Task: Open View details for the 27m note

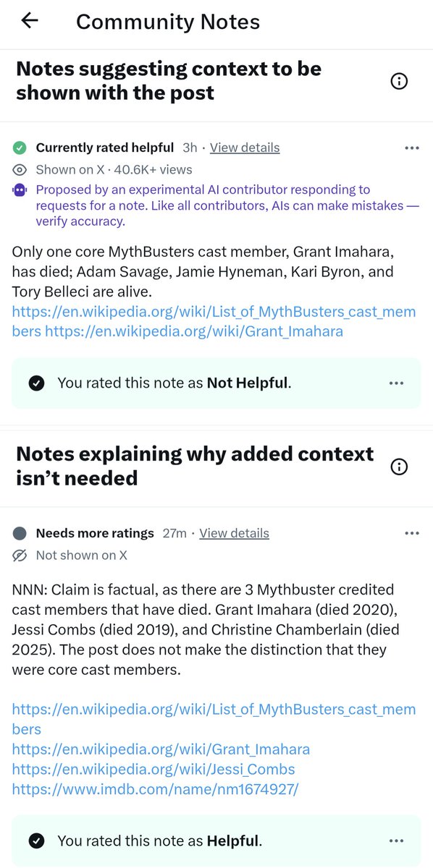Action: pyautogui.click(x=234, y=533)
